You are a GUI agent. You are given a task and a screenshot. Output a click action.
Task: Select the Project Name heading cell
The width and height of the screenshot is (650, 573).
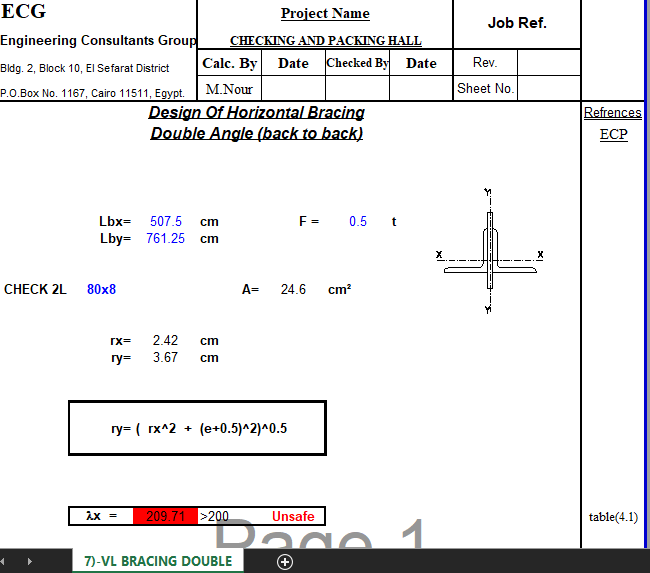tap(325, 13)
